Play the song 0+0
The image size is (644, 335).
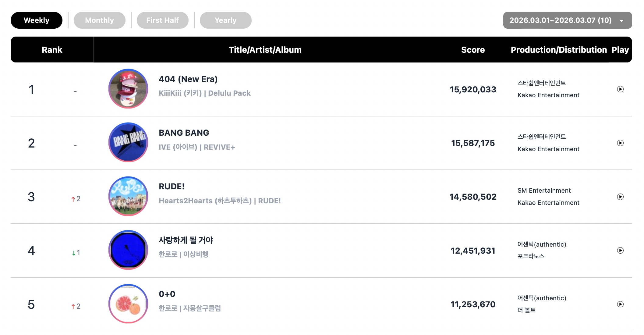point(620,304)
